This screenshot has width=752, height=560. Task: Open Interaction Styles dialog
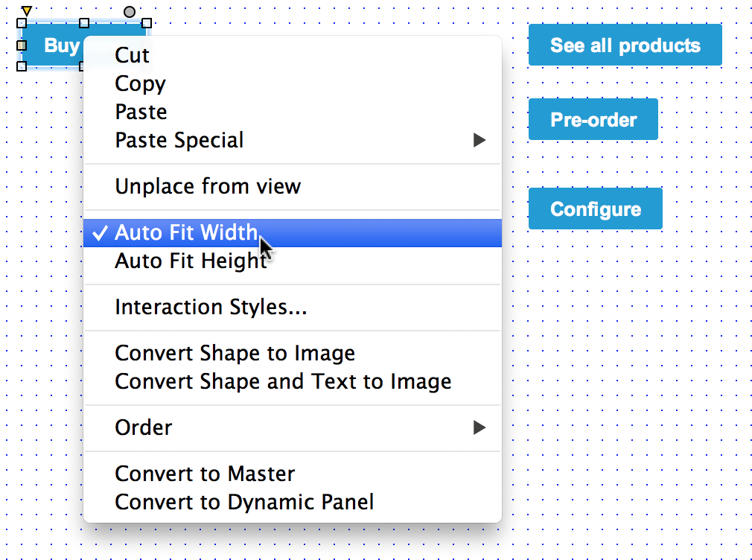(211, 307)
